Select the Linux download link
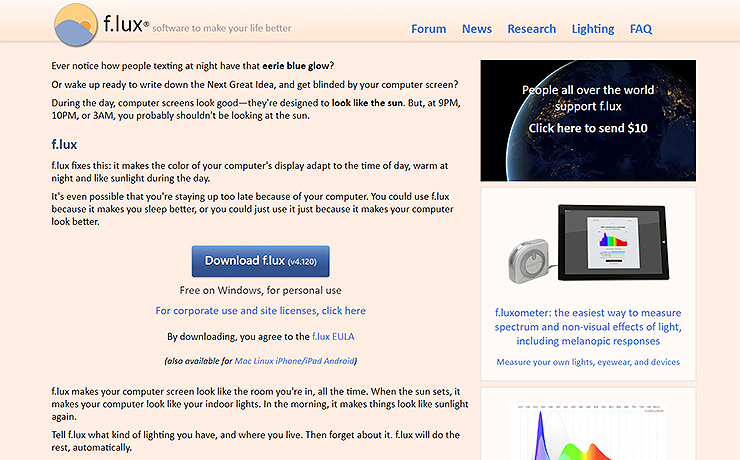The image size is (740, 460). coord(263,361)
